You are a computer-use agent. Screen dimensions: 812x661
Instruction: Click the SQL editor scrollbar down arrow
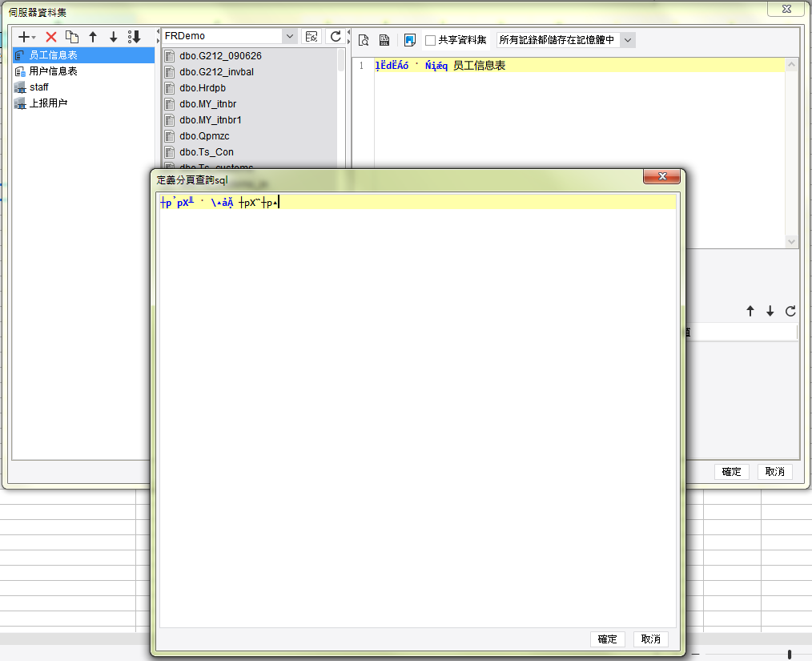tap(791, 241)
